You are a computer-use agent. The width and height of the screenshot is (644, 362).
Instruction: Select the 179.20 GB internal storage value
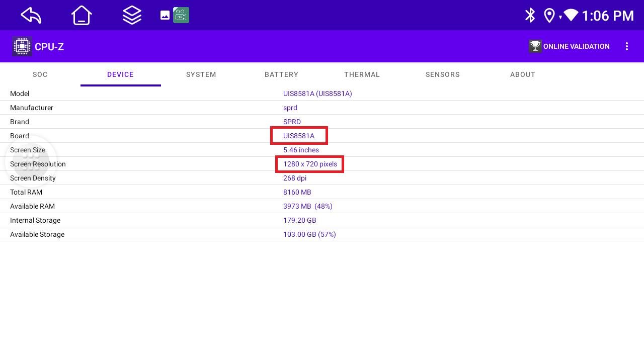click(x=300, y=220)
